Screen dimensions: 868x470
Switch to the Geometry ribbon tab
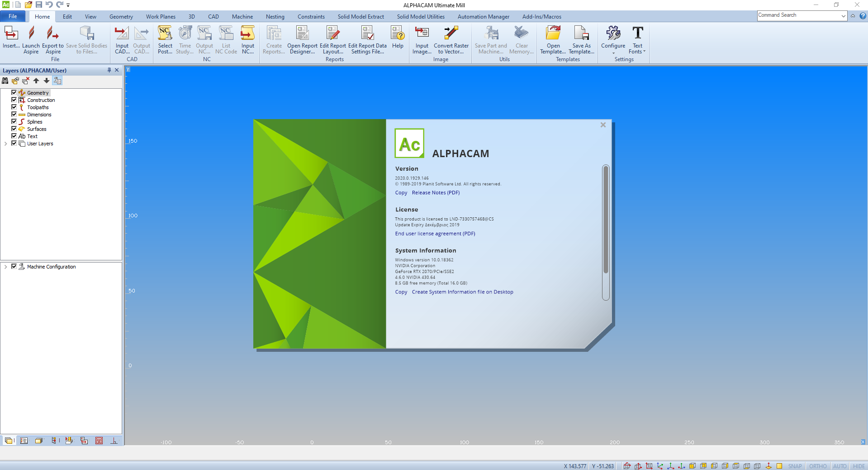pyautogui.click(x=121, y=17)
